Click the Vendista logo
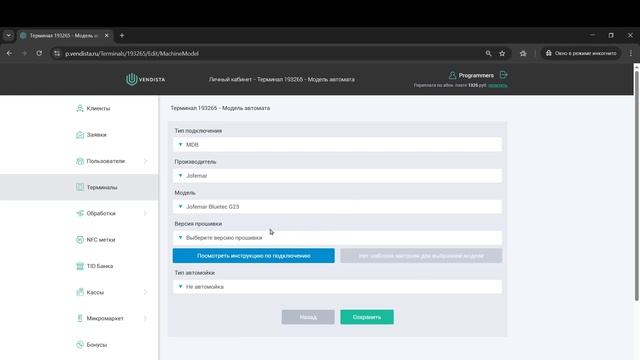 click(x=146, y=79)
